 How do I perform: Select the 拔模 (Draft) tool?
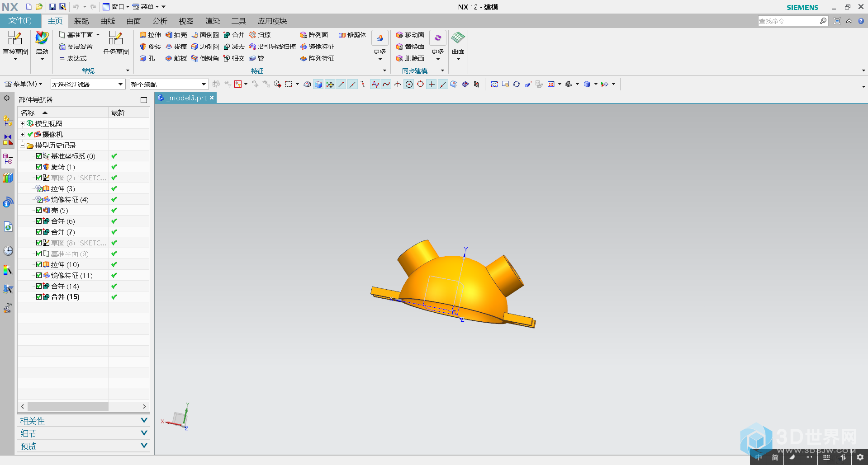[x=176, y=47]
